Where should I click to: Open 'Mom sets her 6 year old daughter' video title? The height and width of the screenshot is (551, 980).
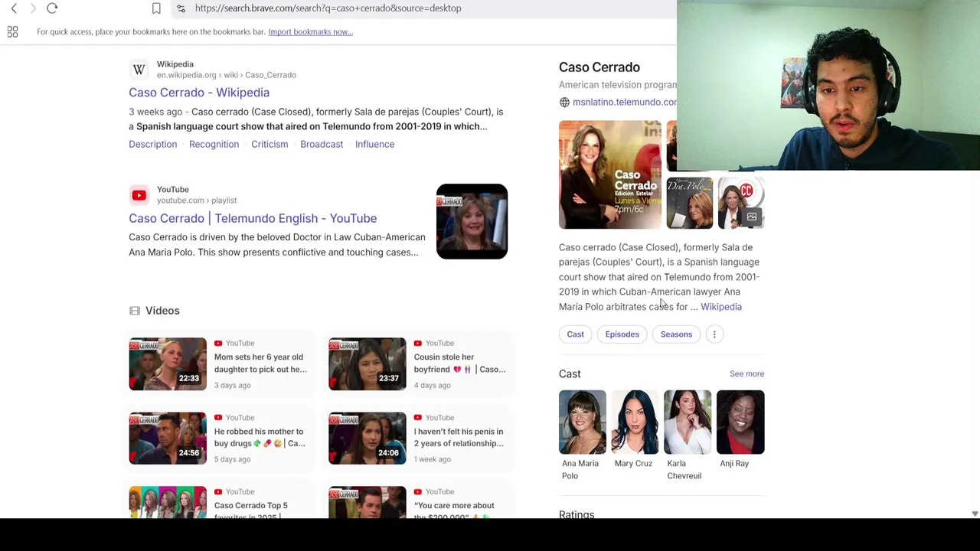260,364
